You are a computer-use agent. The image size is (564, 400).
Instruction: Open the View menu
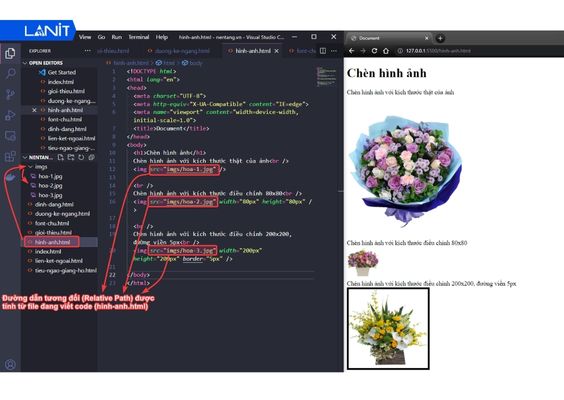click(x=85, y=37)
